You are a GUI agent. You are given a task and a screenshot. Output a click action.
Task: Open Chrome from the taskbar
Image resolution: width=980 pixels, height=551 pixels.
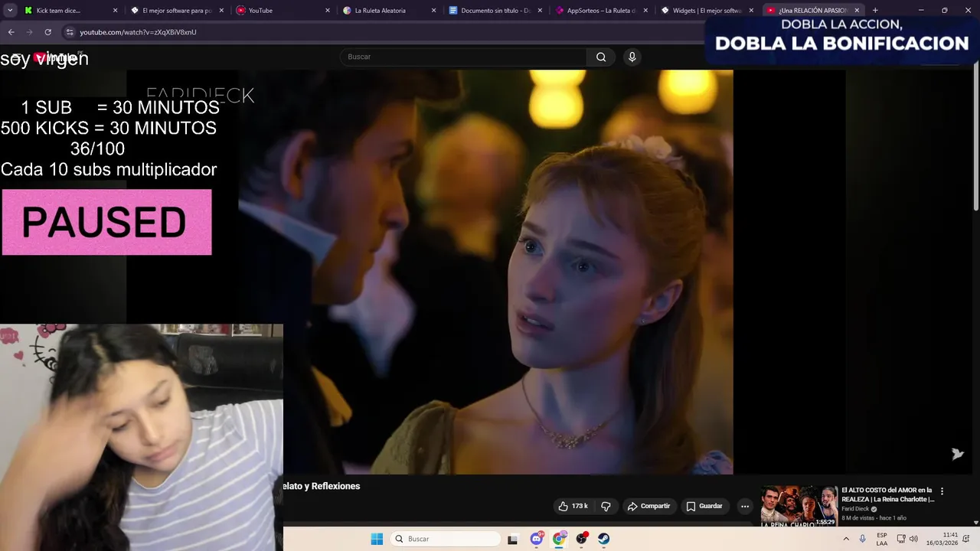(x=559, y=539)
